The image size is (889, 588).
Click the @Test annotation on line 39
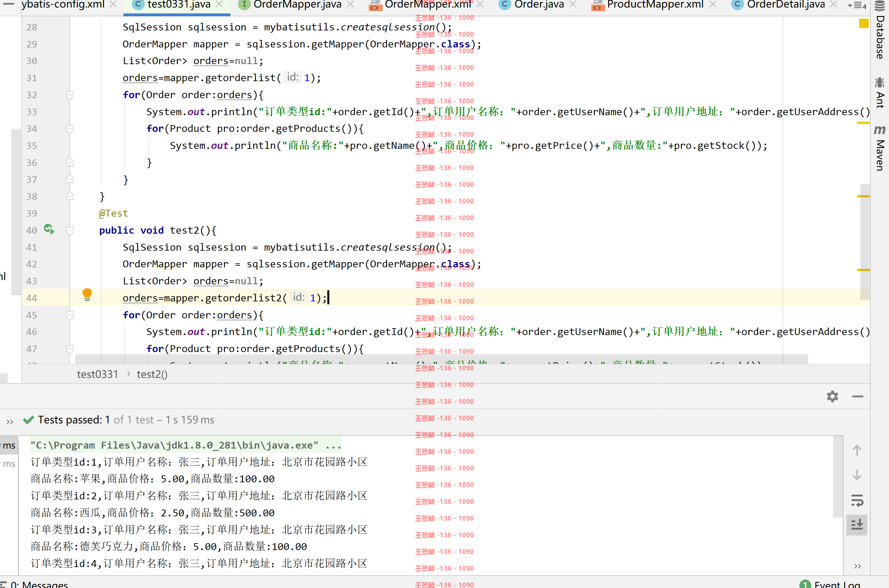(x=114, y=213)
